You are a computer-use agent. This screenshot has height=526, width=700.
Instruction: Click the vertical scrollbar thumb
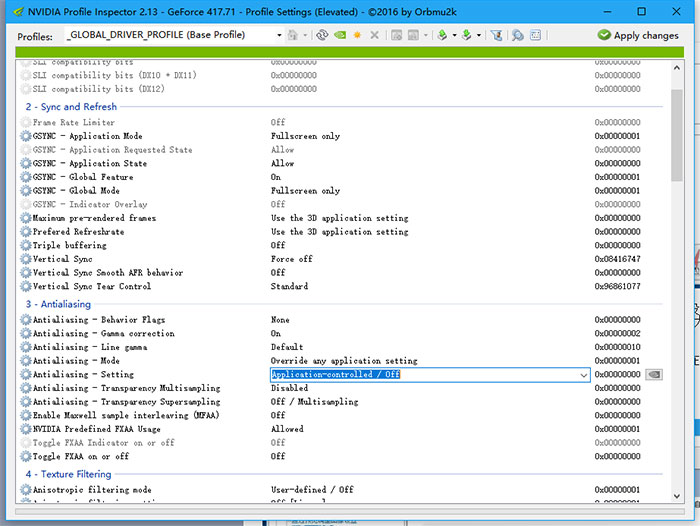coord(677,135)
